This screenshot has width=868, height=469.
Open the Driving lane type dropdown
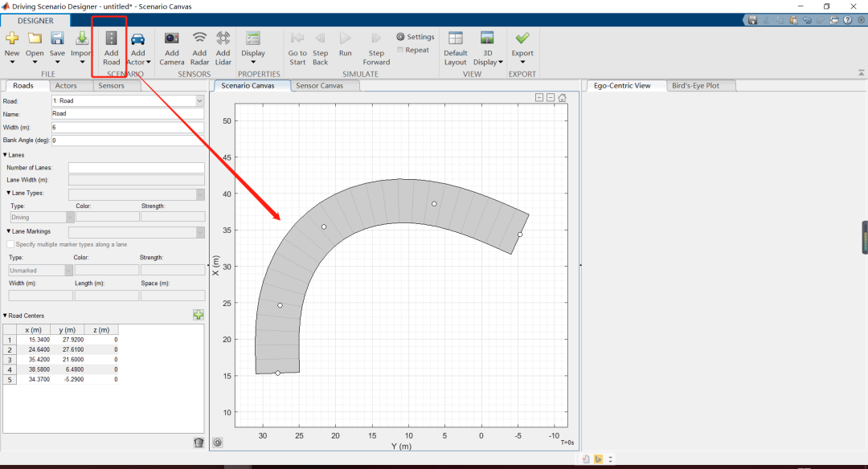click(70, 218)
